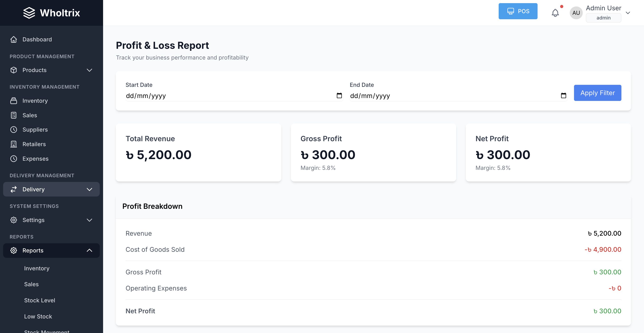Click the Inventory box icon in sidebar
644x333 pixels.
point(14,101)
